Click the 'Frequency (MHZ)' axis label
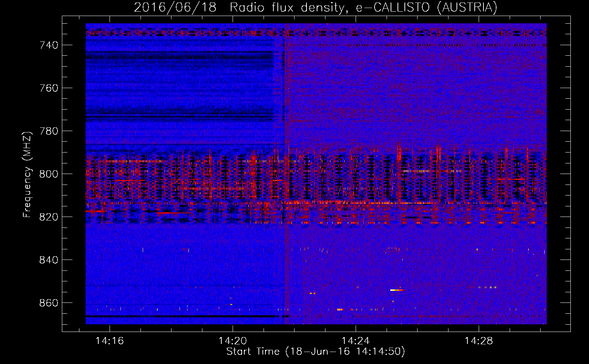This screenshot has width=589, height=364. click(x=27, y=174)
